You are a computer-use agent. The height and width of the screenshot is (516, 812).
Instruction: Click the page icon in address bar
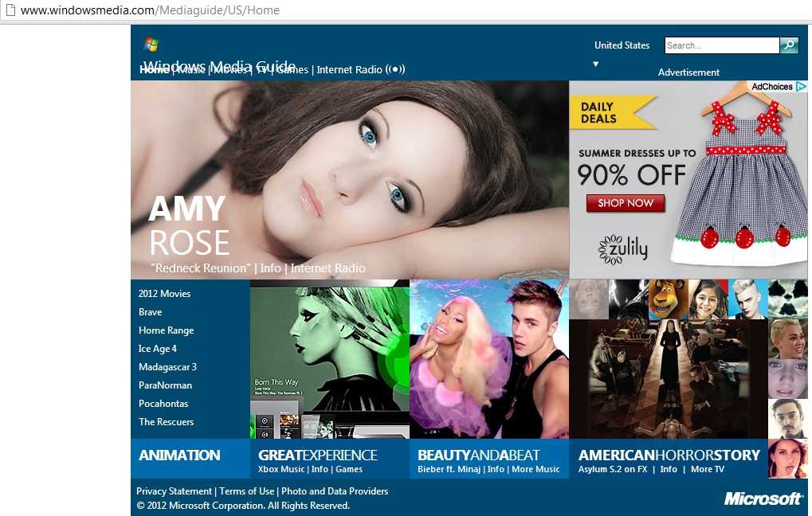click(10, 10)
